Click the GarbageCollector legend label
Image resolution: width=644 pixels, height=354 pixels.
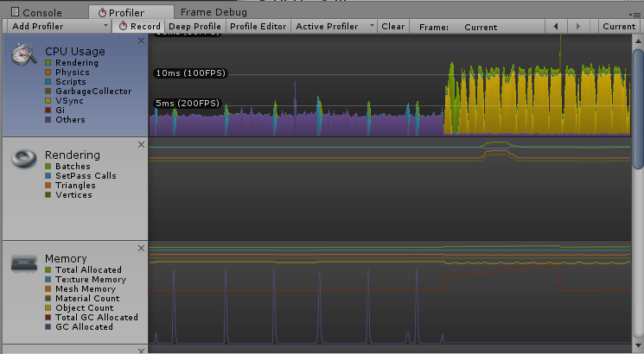(x=93, y=91)
